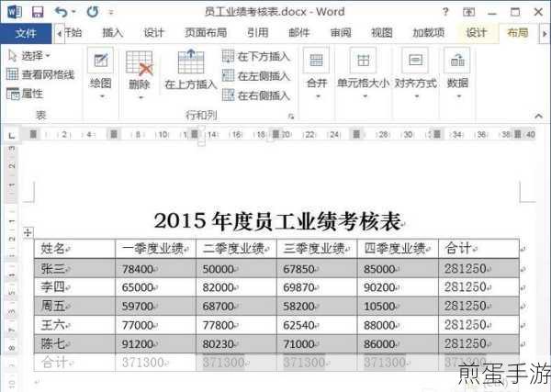Open the 文件 tab
Viewport: 551px width, 392px height.
(x=26, y=33)
